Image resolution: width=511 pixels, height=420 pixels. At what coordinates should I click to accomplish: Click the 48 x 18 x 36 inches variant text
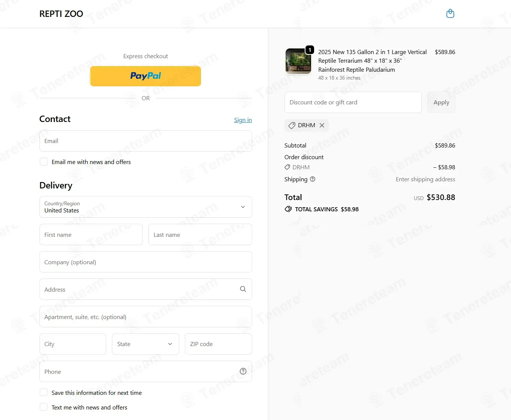339,78
